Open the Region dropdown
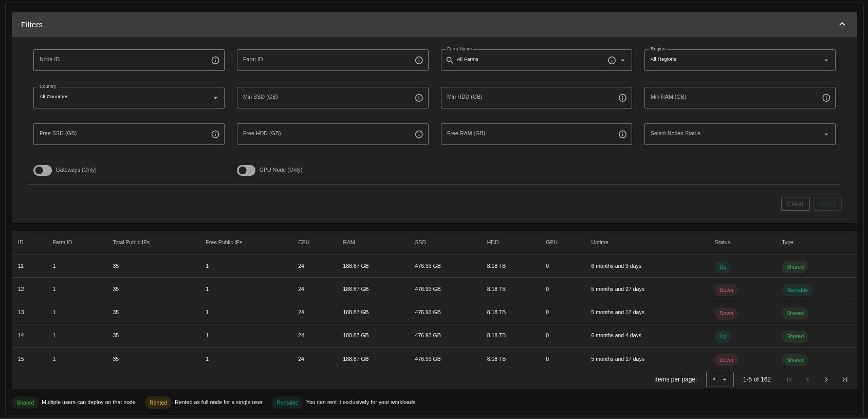The image size is (868, 419). (x=739, y=60)
